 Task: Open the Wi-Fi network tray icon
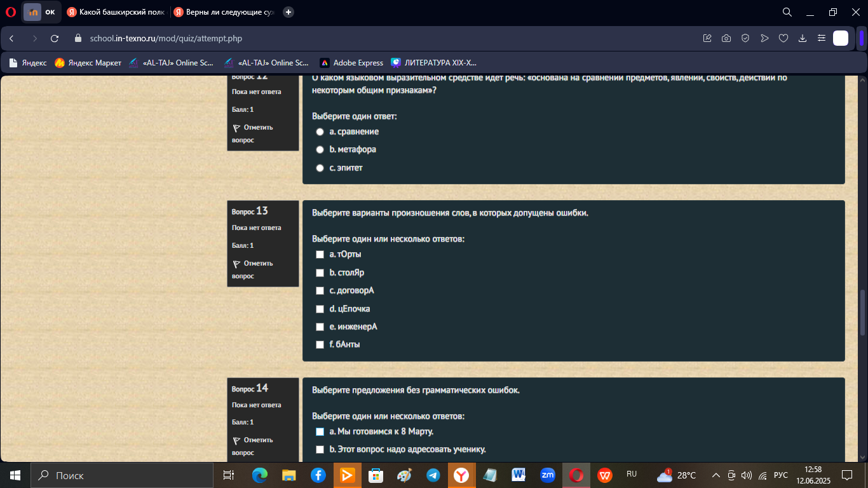click(763, 475)
